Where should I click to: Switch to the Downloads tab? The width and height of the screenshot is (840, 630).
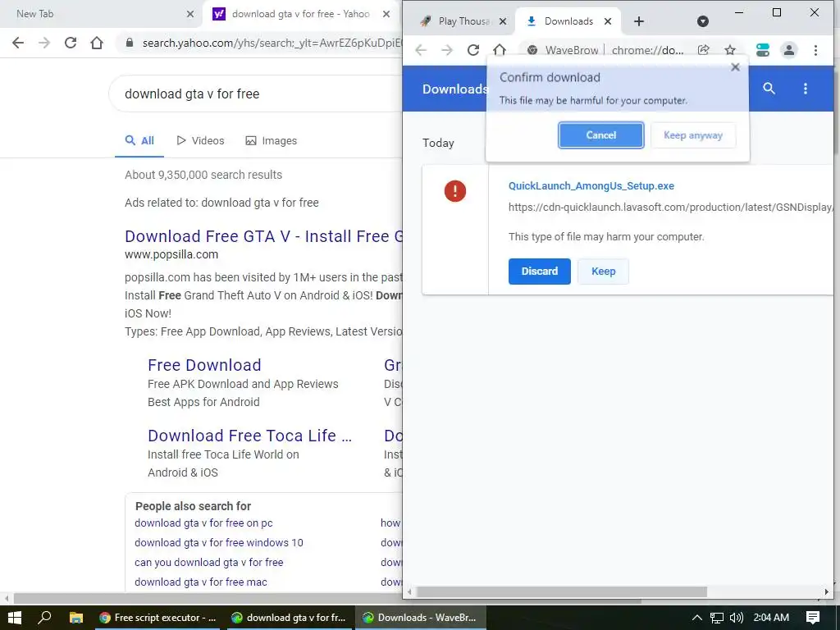tap(568, 21)
